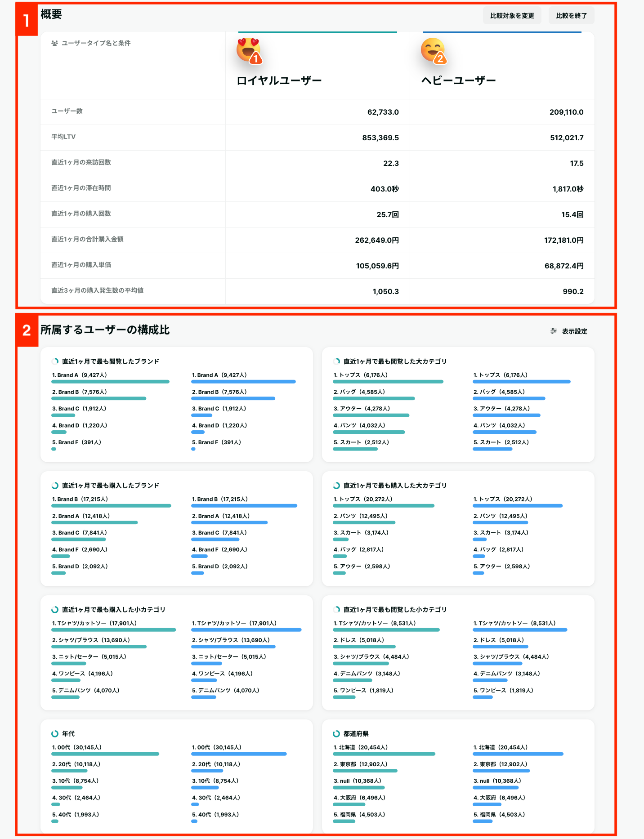Select the ヘビーユーザー column title
The image size is (644, 839).
tap(458, 80)
